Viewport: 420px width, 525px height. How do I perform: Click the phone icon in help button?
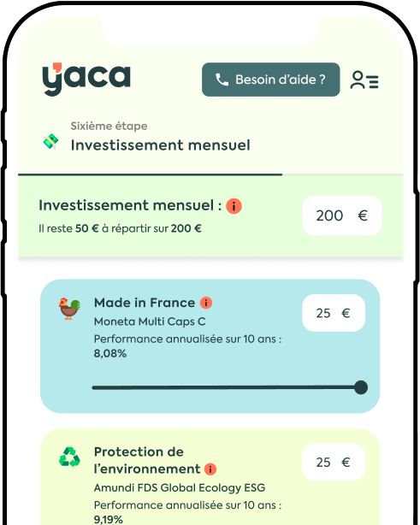(x=222, y=80)
